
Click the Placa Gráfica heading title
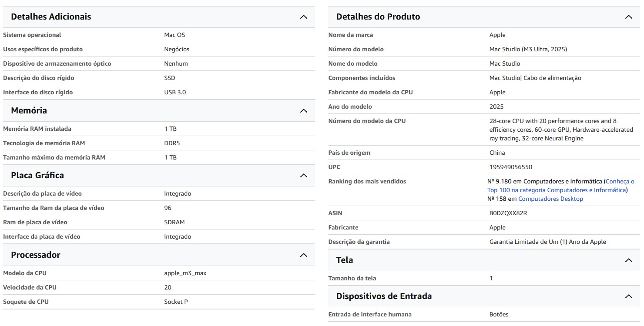coord(37,176)
